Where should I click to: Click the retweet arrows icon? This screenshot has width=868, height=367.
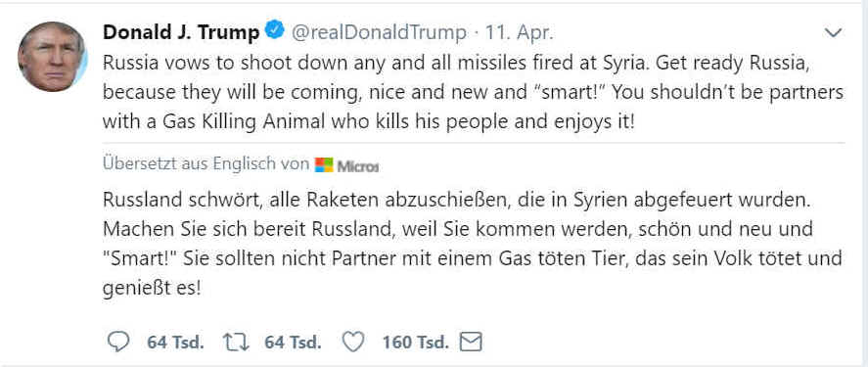[237, 343]
